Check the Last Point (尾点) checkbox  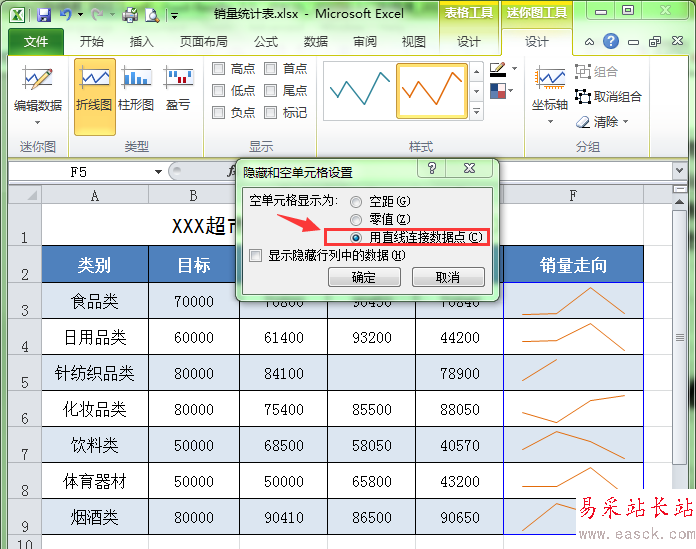pos(270,91)
